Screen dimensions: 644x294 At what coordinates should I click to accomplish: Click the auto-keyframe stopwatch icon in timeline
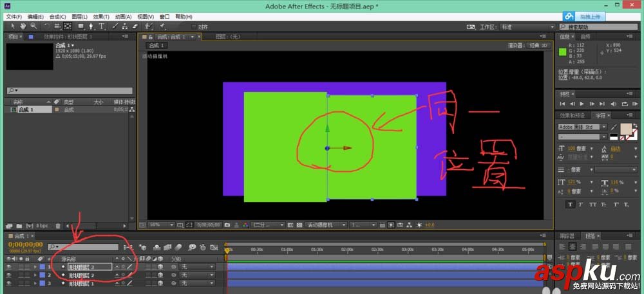(204, 247)
